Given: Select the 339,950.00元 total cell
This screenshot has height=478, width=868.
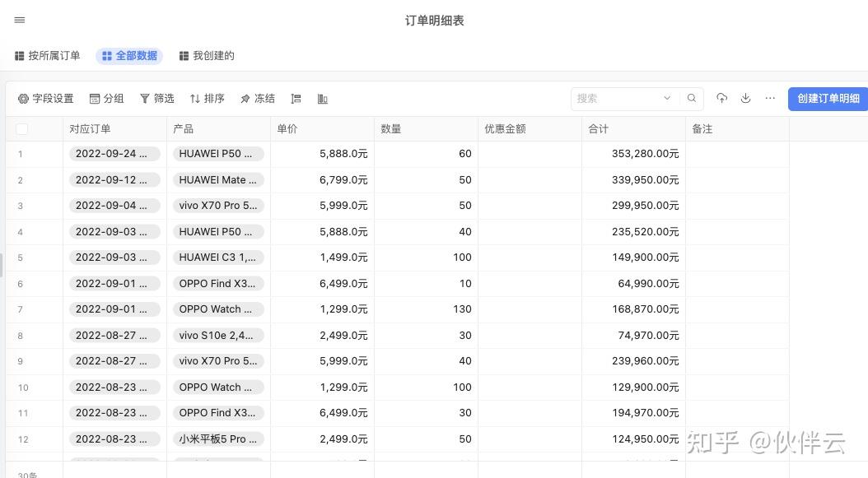Looking at the screenshot, I should pos(634,180).
